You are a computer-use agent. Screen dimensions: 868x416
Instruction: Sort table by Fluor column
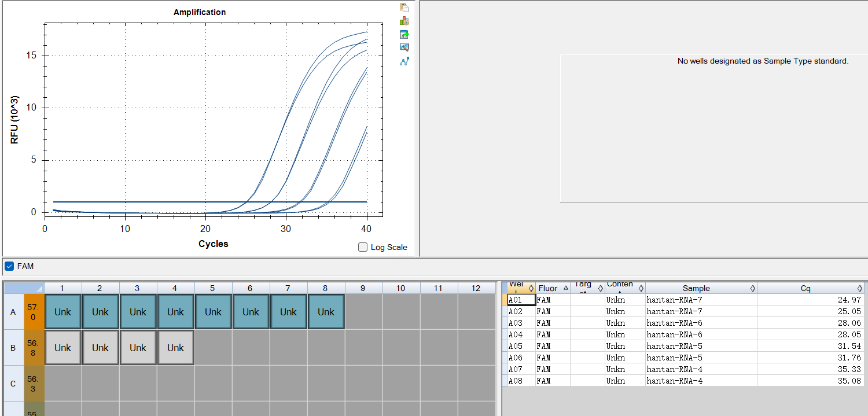tap(553, 288)
